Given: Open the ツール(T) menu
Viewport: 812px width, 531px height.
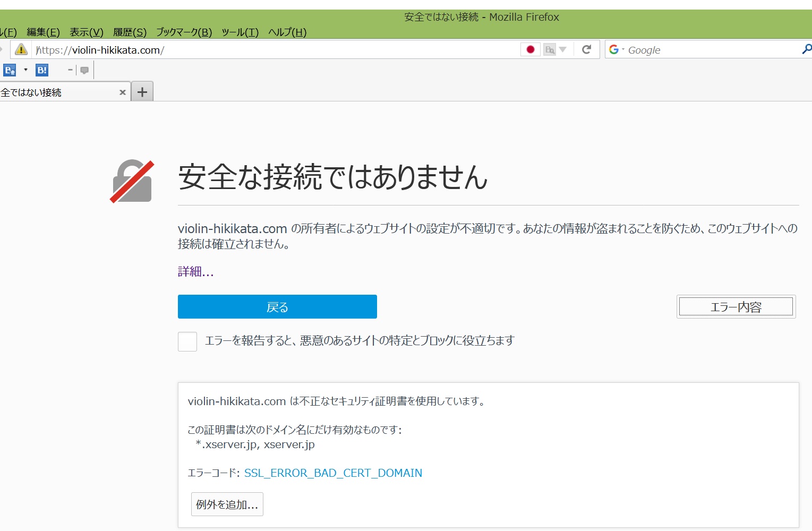Looking at the screenshot, I should pyautogui.click(x=240, y=32).
